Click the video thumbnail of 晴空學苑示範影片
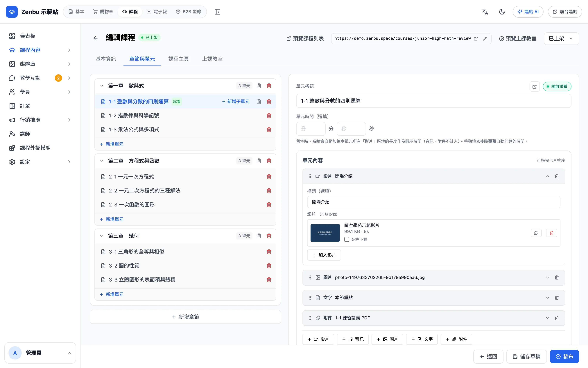This screenshot has height=368, width=588. click(x=325, y=233)
